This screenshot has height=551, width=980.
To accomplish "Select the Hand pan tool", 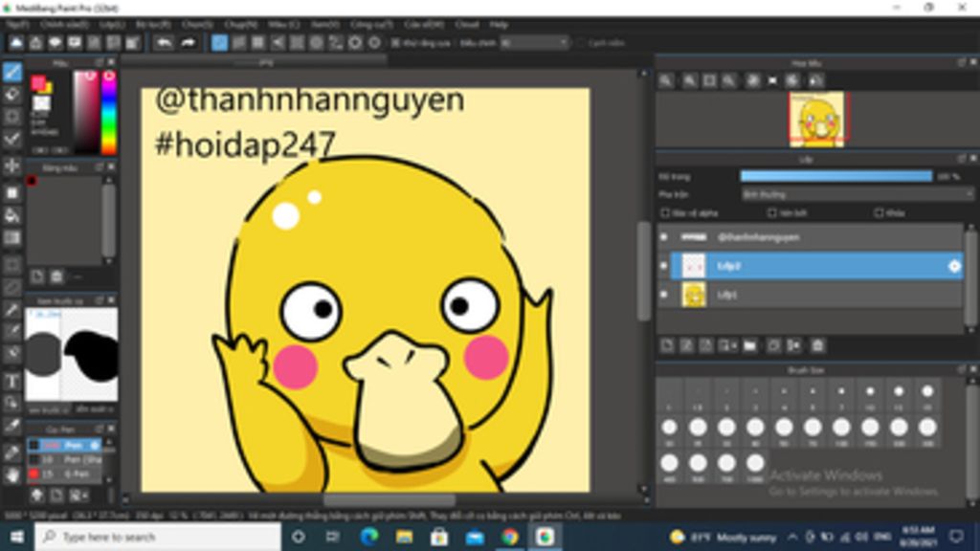I will [11, 475].
